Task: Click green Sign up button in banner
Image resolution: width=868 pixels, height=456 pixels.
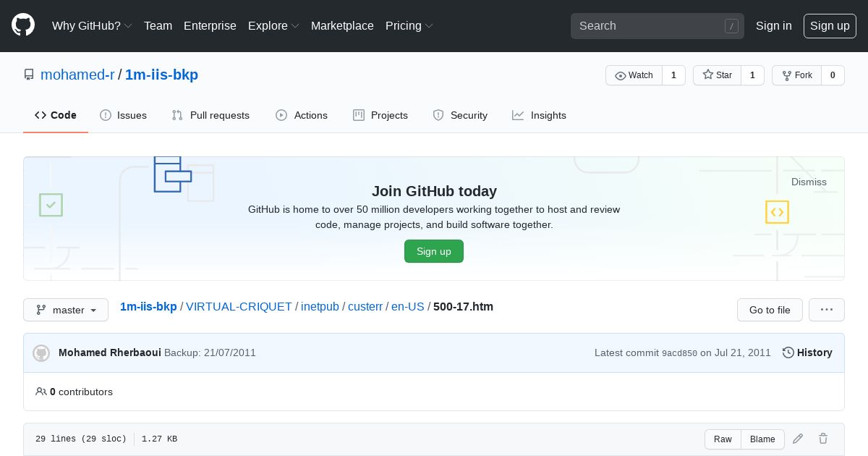Action: coord(434,251)
